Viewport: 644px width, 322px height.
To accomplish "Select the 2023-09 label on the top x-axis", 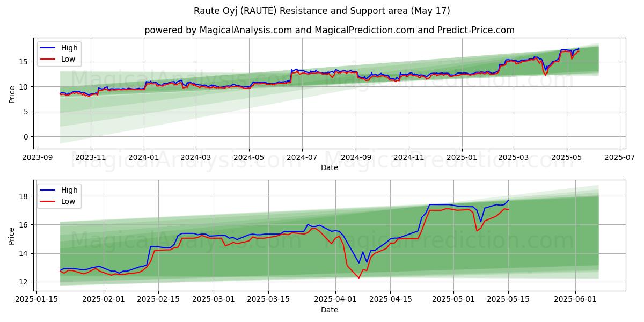I will coord(38,158).
